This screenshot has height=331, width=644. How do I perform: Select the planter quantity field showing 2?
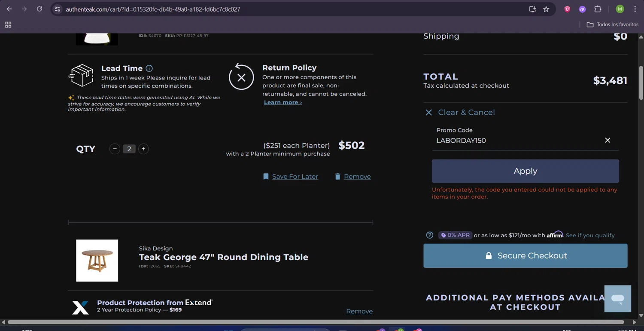129,149
